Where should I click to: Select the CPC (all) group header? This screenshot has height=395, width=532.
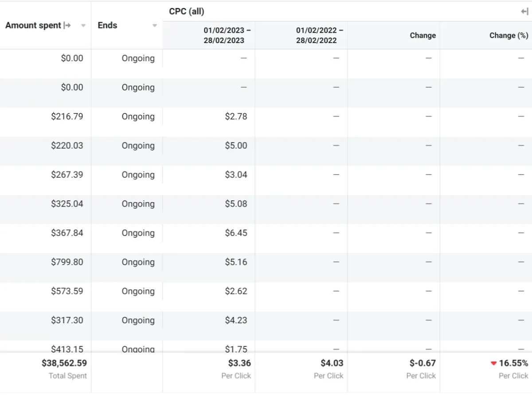[187, 12]
